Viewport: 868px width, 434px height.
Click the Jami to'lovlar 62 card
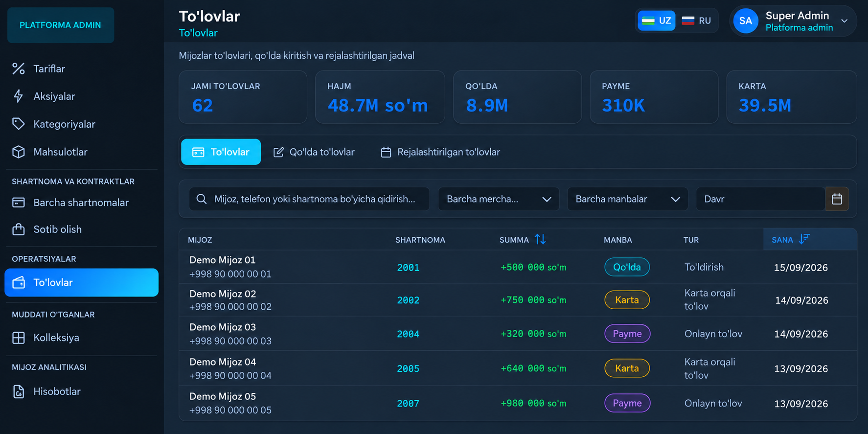(x=243, y=97)
